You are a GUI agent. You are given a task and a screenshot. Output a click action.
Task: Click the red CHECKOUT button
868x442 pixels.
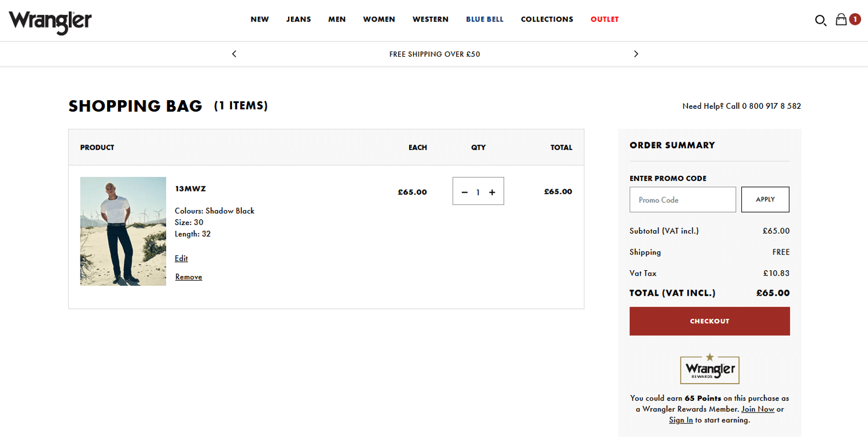coord(709,321)
